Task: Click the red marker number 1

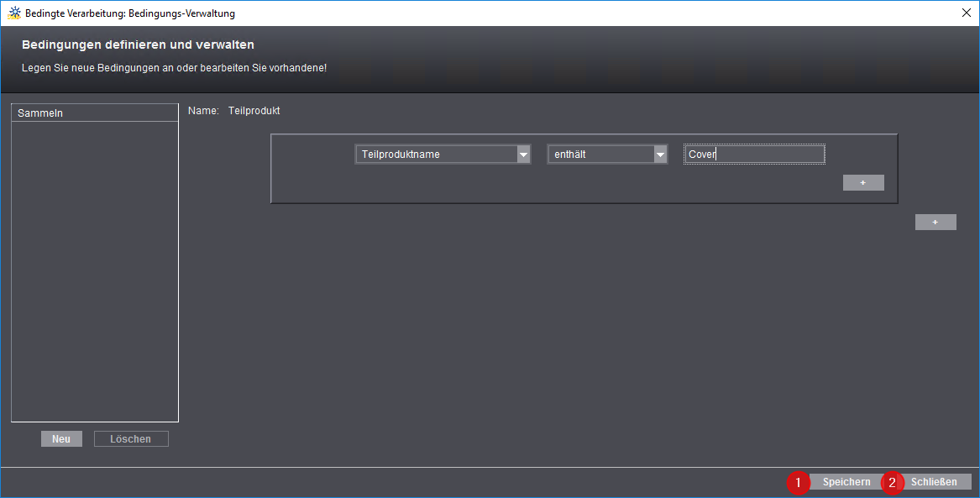Action: coord(797,482)
